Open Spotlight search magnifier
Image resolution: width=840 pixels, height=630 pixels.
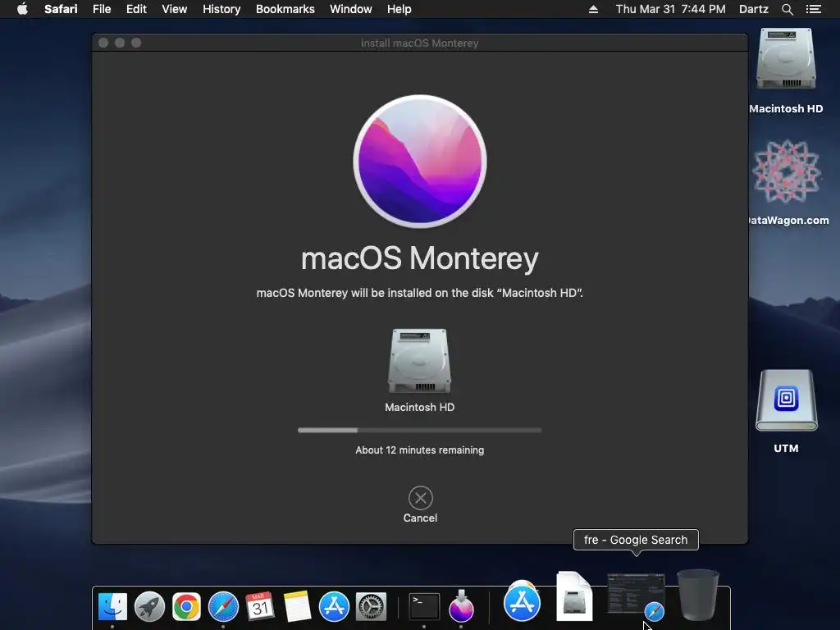(787, 9)
